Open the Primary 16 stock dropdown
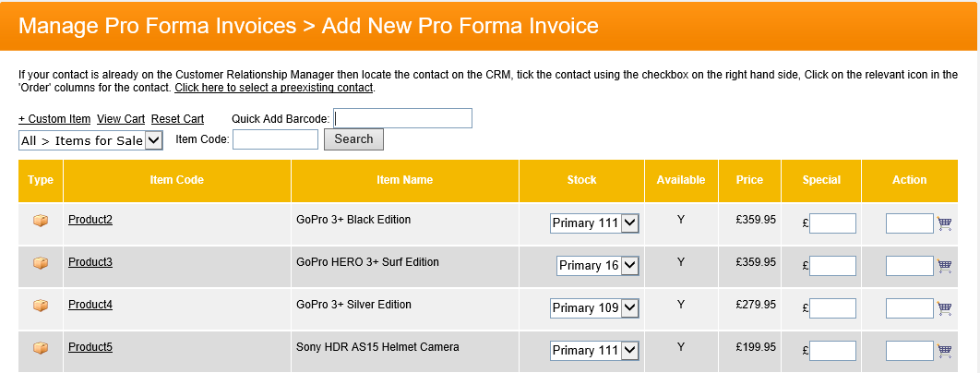The image size is (980, 373). click(598, 266)
